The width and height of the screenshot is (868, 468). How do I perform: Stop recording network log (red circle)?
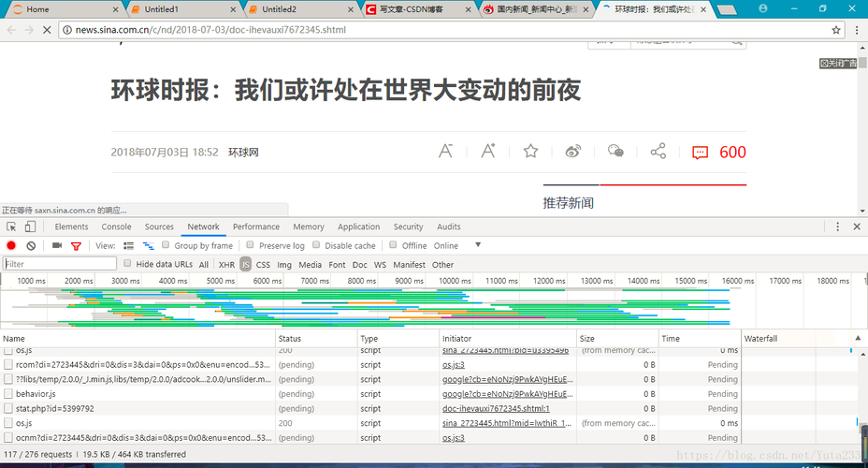point(11,245)
